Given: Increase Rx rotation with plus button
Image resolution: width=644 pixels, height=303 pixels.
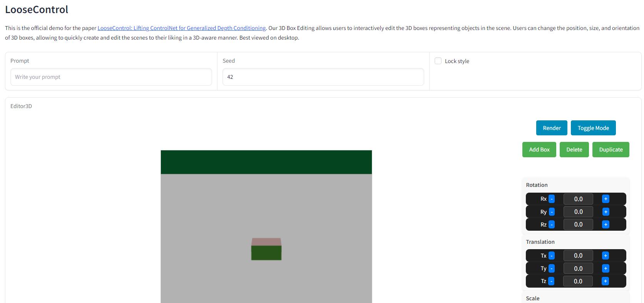Looking at the screenshot, I should point(606,199).
